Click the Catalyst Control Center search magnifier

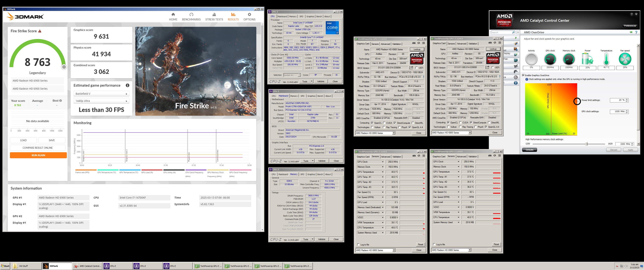(x=513, y=33)
